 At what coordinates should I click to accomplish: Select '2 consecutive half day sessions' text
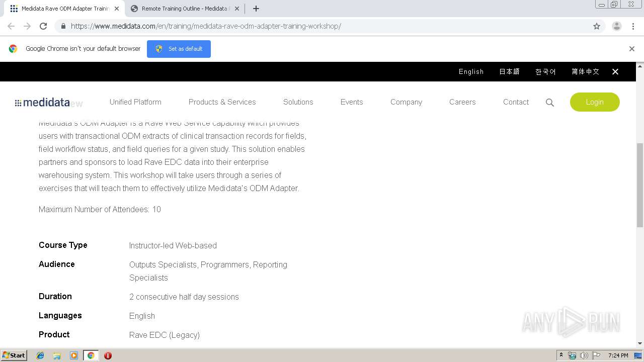[184, 297]
